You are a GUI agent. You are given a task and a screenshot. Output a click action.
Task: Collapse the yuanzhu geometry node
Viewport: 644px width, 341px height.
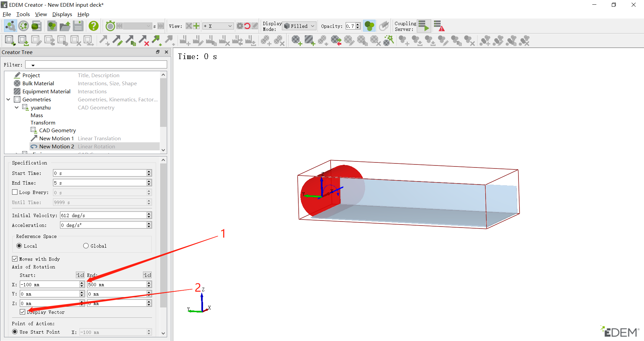point(16,107)
